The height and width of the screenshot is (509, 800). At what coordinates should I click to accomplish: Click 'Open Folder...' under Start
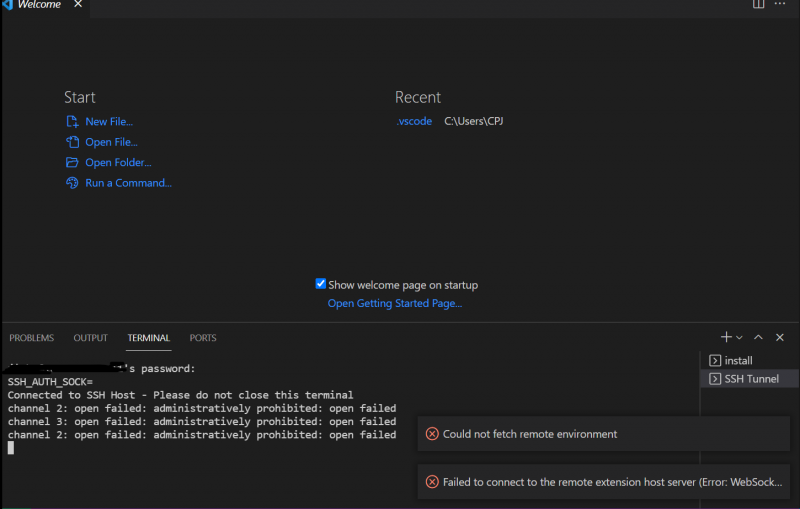[x=118, y=163]
